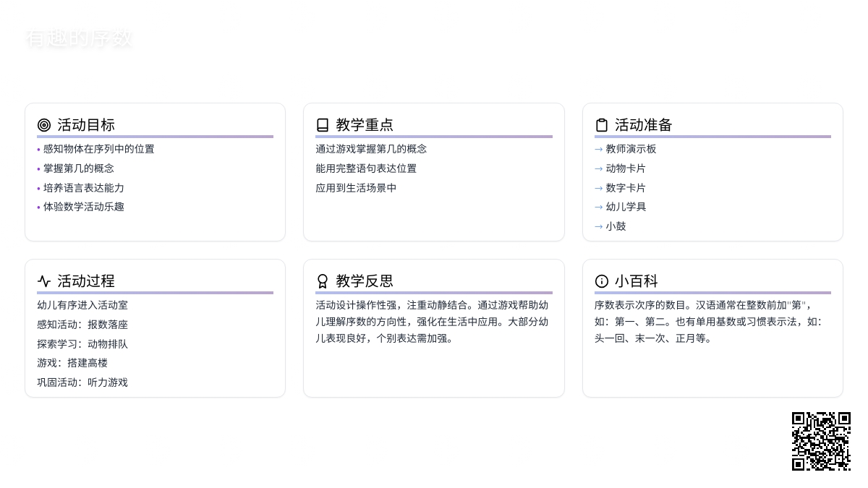Viewport: 868px width, 488px height.
Task: Click the target icon beside 活动目标
Action: pos(44,125)
